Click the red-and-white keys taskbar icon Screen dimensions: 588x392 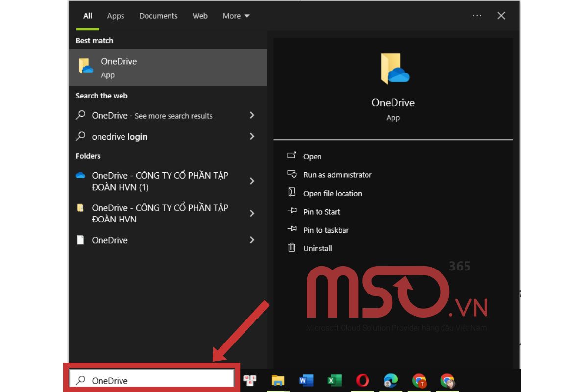[250, 380]
